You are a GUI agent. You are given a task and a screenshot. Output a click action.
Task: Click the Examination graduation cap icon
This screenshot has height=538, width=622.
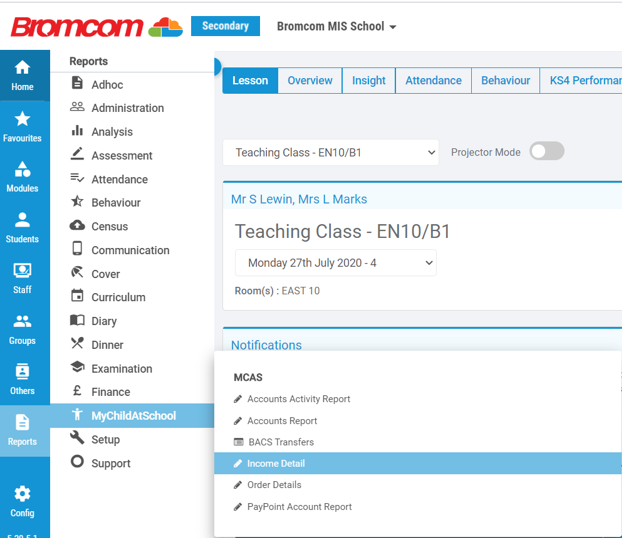coord(77,367)
